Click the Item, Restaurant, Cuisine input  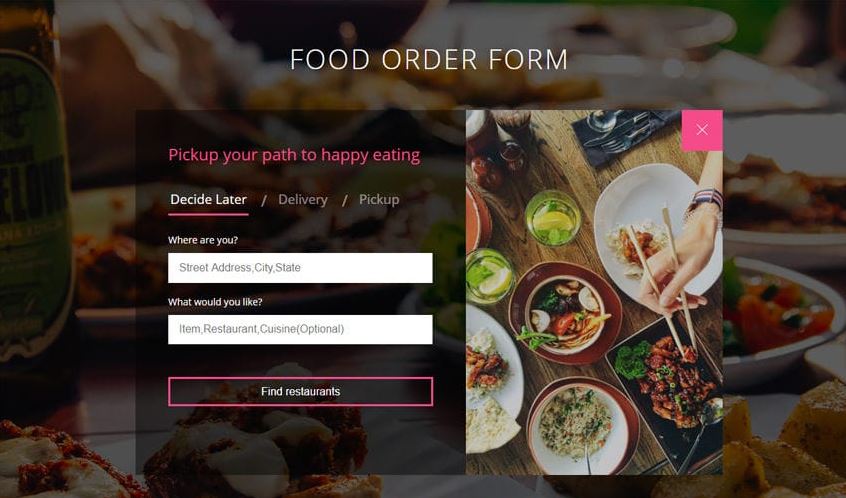pyautogui.click(x=300, y=329)
